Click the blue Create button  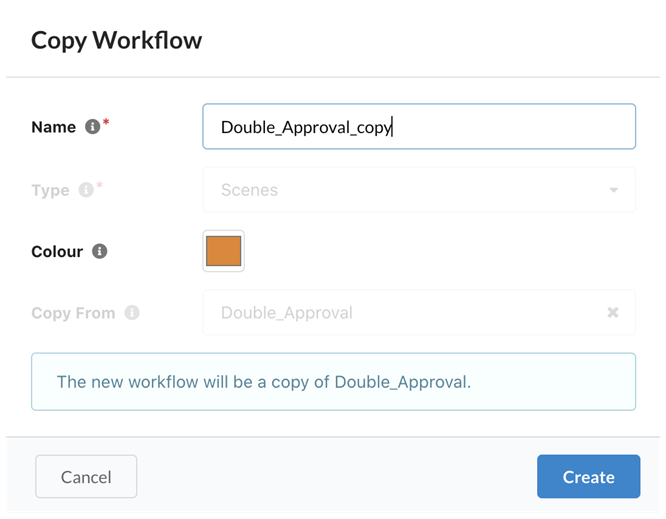click(x=588, y=477)
